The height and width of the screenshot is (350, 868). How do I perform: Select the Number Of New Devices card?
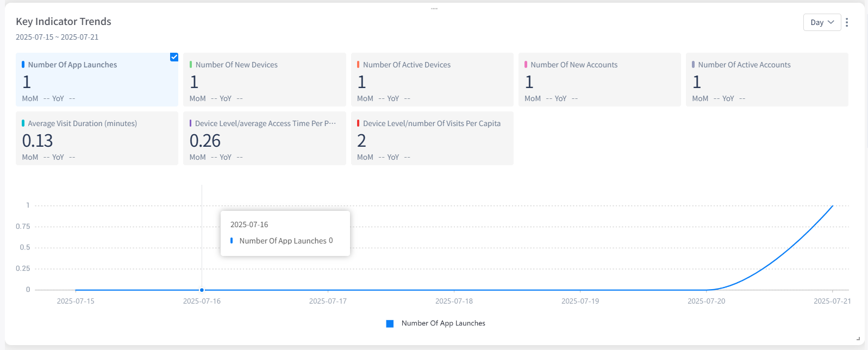pos(264,79)
